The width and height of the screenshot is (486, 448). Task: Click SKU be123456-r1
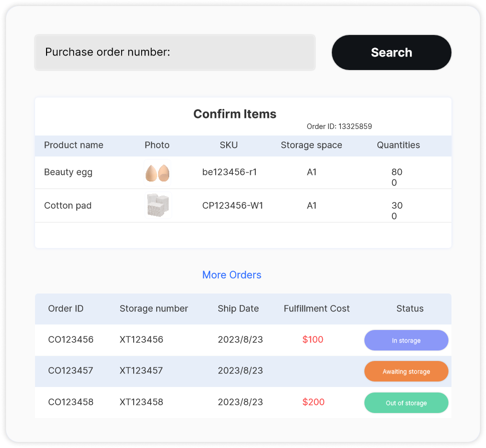tap(229, 172)
